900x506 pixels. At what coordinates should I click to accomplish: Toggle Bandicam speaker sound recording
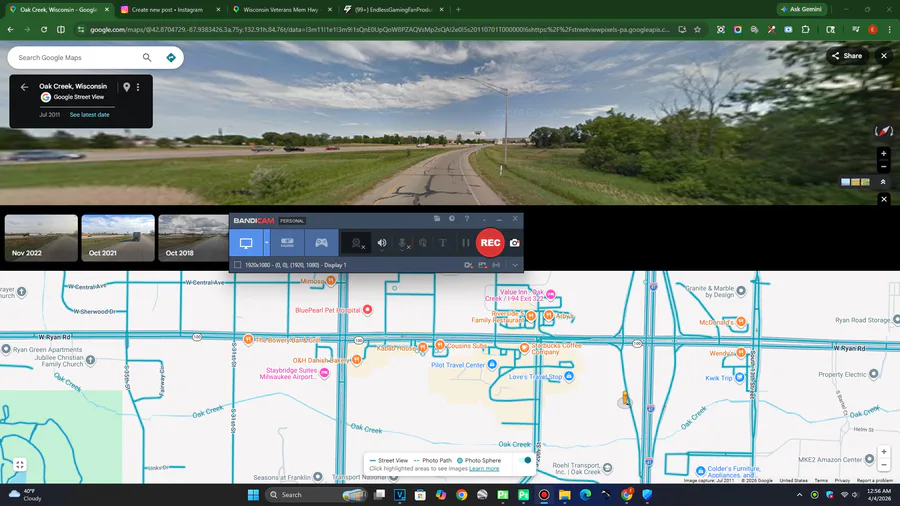(x=382, y=243)
